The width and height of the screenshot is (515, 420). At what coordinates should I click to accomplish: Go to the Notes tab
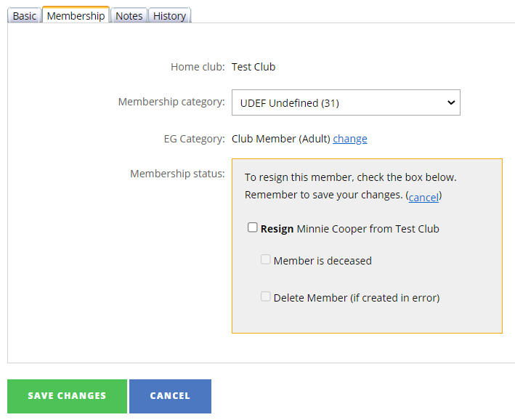(129, 16)
